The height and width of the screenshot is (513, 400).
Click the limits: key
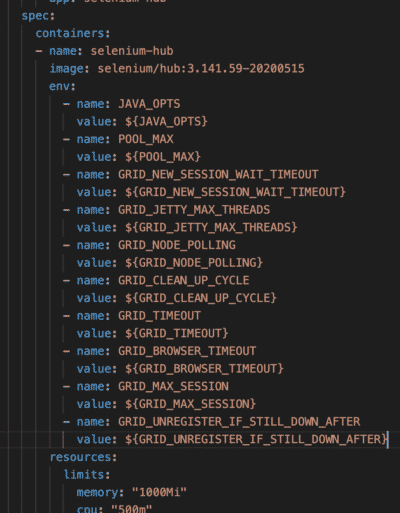pyautogui.click(x=87, y=475)
